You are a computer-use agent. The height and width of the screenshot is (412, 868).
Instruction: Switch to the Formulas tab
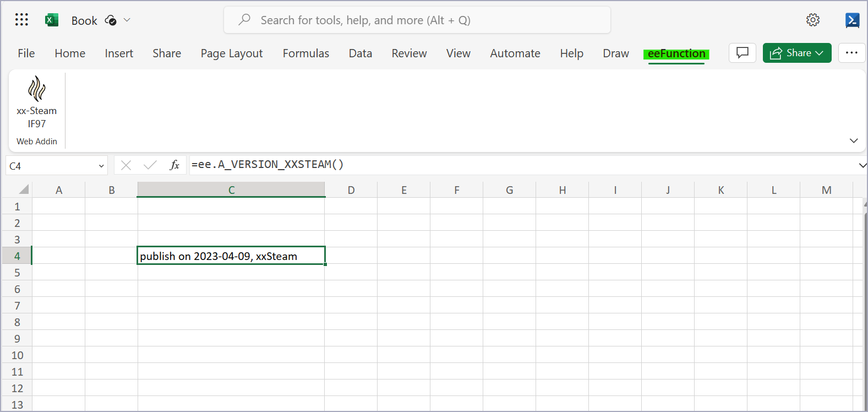pyautogui.click(x=306, y=53)
